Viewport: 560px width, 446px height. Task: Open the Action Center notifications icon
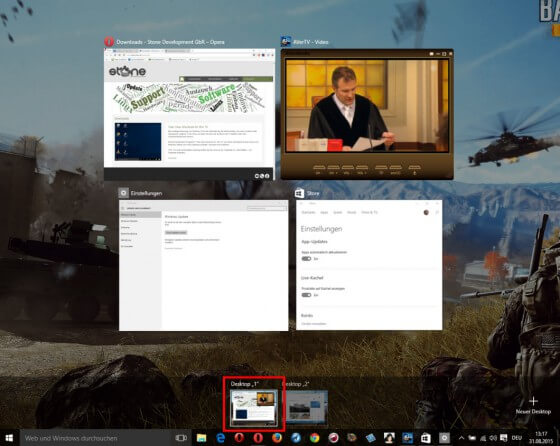[x=504, y=438]
